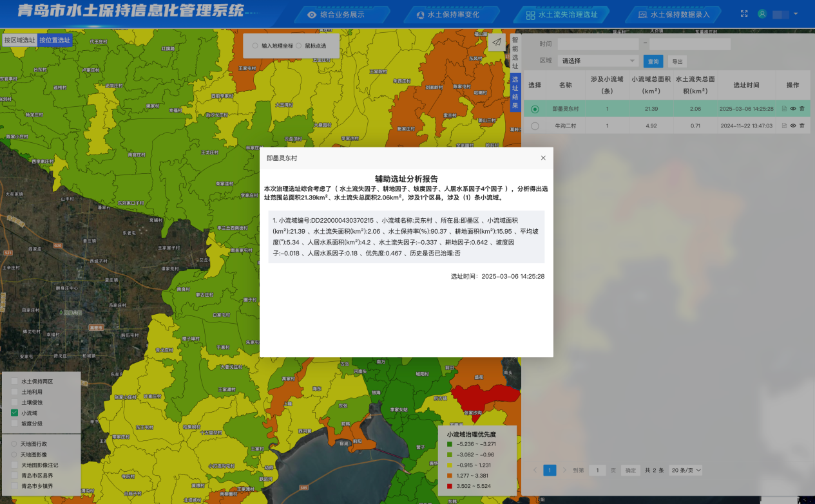Image resolution: width=815 pixels, height=504 pixels.
Task: Enable the 土地利用 layer checkbox
Action: (x=15, y=391)
